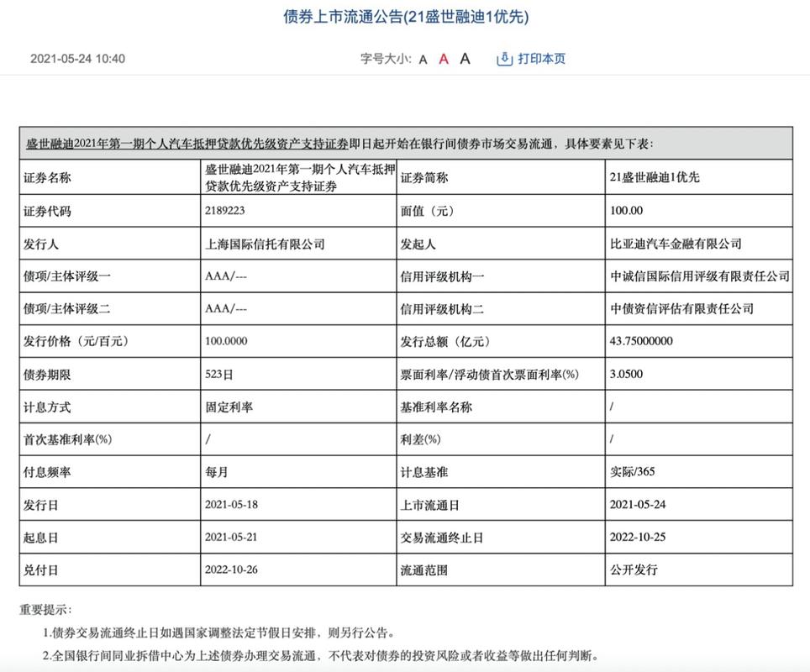
Task: Click issuer cell 上海国际信托有限公司
Action: pyautogui.click(x=265, y=244)
